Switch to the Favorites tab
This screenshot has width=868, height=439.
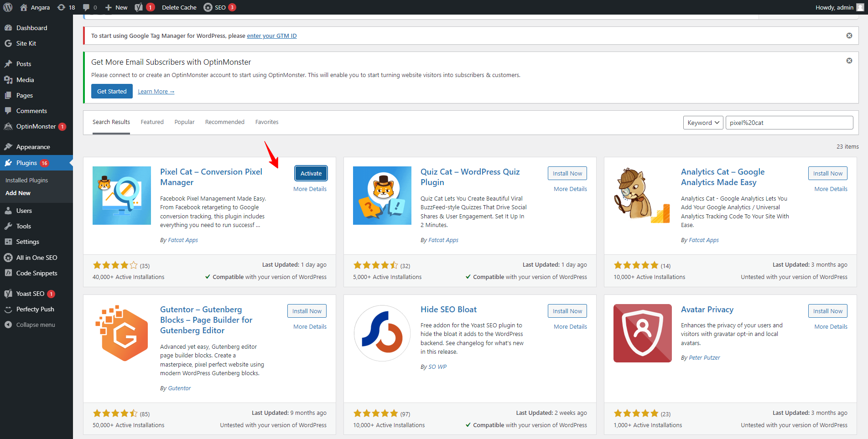point(267,122)
